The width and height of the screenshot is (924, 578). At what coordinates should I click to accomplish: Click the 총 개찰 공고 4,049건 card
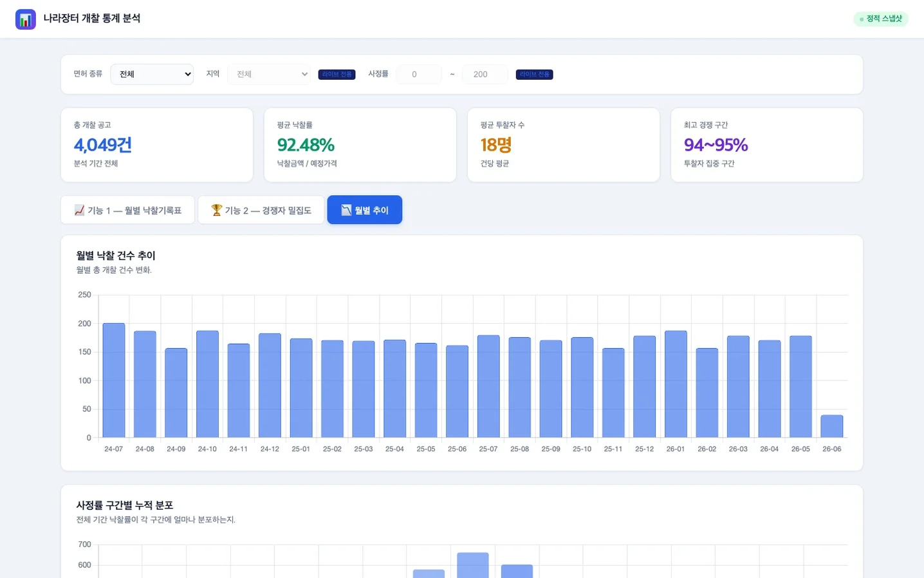(157, 145)
